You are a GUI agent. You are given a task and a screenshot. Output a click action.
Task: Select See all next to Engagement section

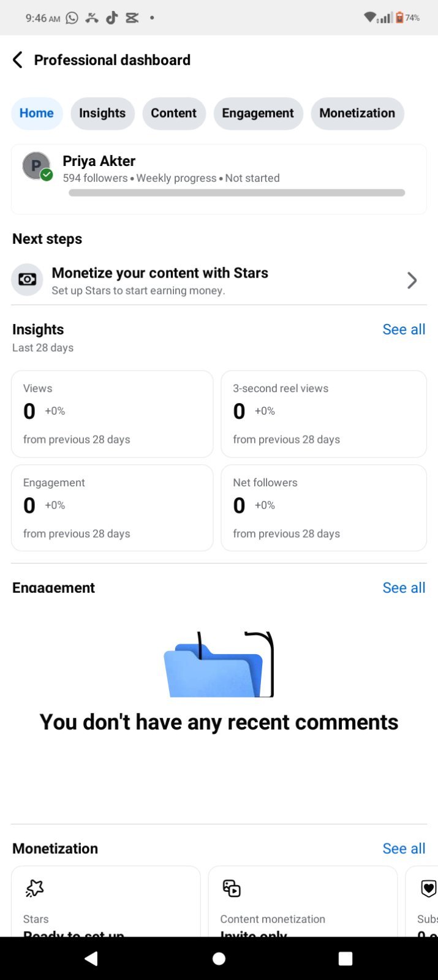point(404,588)
